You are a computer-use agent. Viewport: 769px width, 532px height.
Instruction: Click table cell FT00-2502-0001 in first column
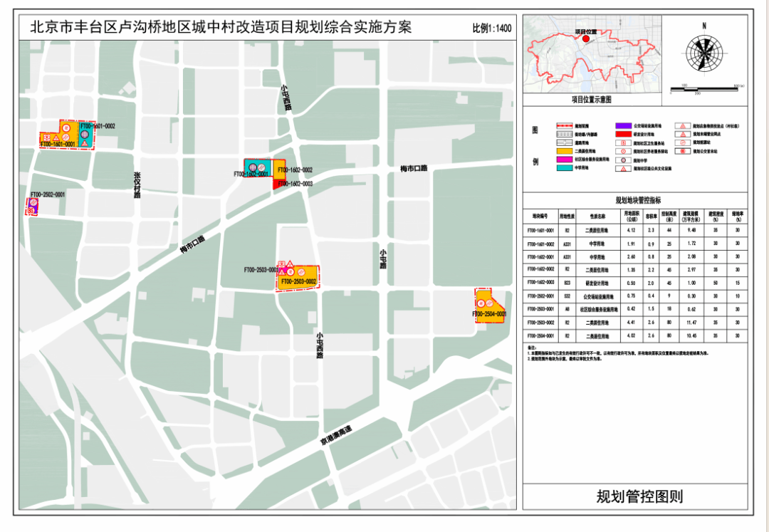click(540, 296)
